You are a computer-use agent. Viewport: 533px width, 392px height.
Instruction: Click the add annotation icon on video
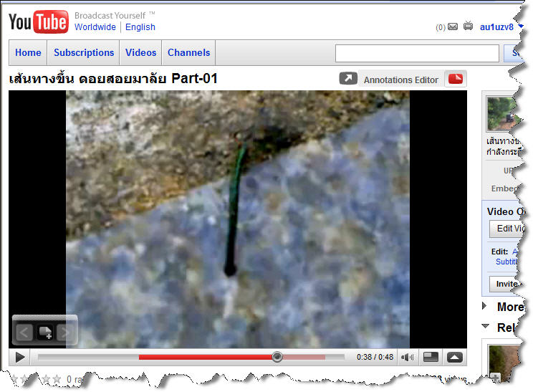45,332
